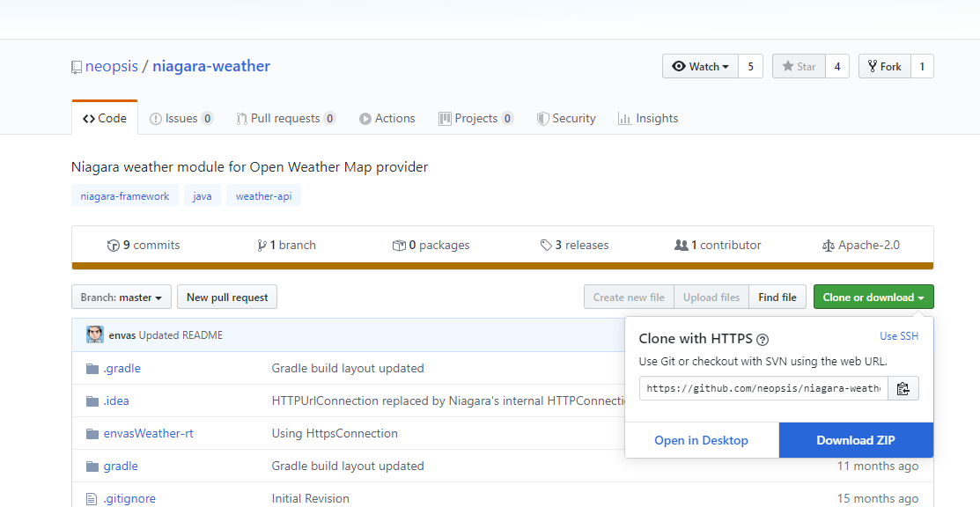Switch to the Issues tab
The height and width of the screenshot is (507, 980).
click(181, 117)
